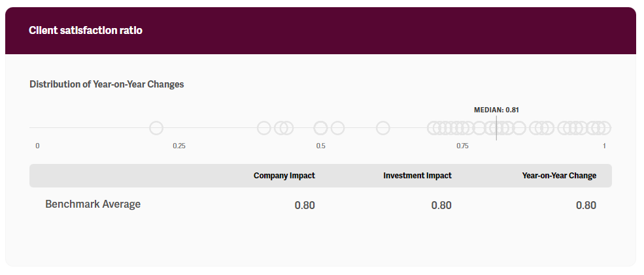This screenshot has width=644, height=275.
Task: Select the isolated data circle near 0.4
Action: tap(264, 128)
